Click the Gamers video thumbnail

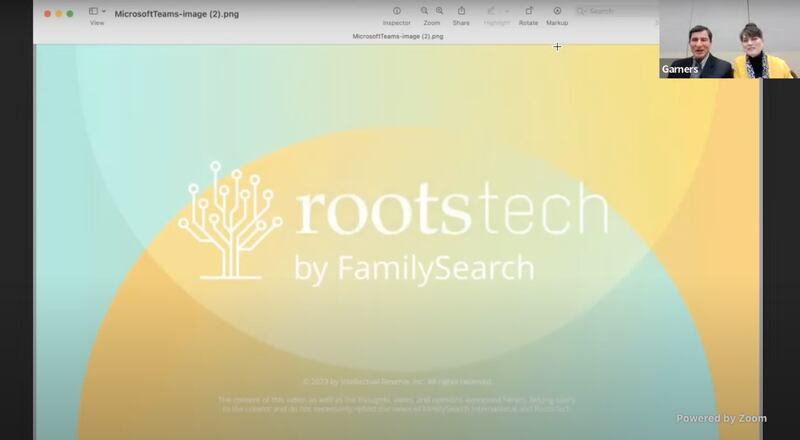(730, 39)
